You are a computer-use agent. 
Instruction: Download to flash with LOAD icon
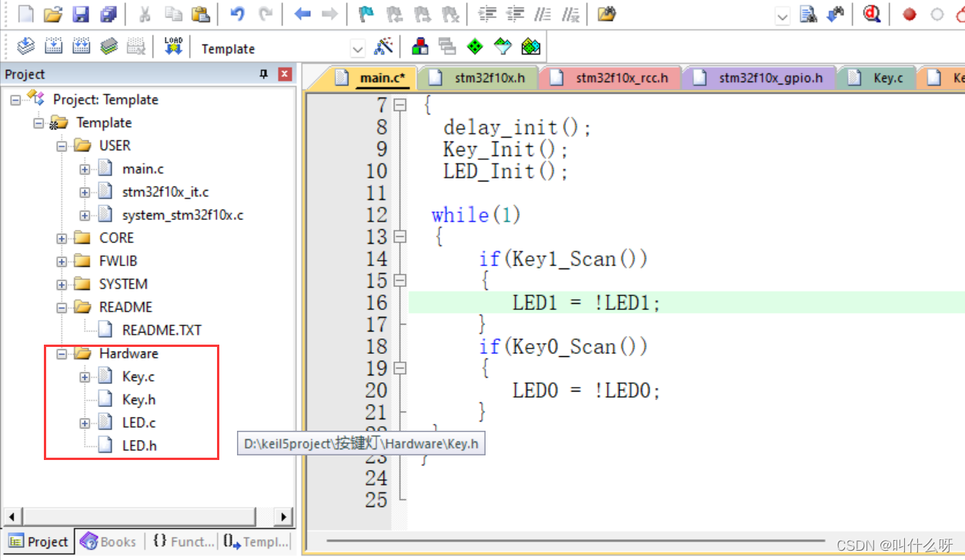pyautogui.click(x=173, y=46)
